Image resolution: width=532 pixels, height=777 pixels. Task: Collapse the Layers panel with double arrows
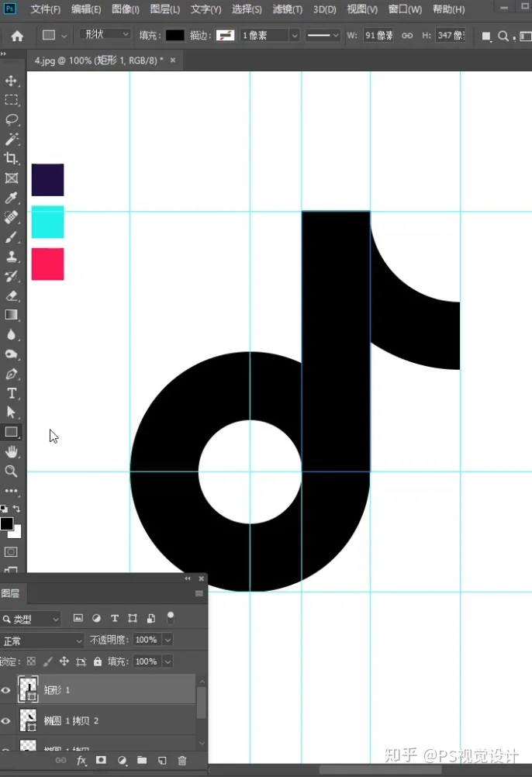point(187,578)
